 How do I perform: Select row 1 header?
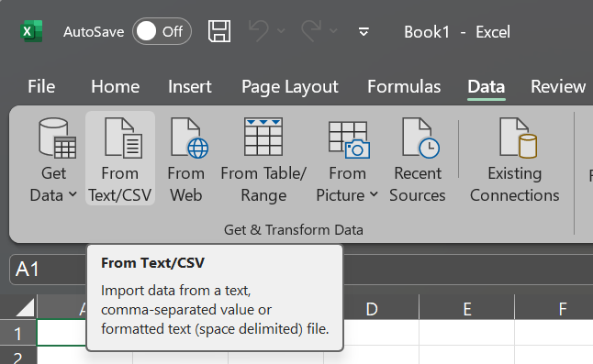tap(18, 334)
